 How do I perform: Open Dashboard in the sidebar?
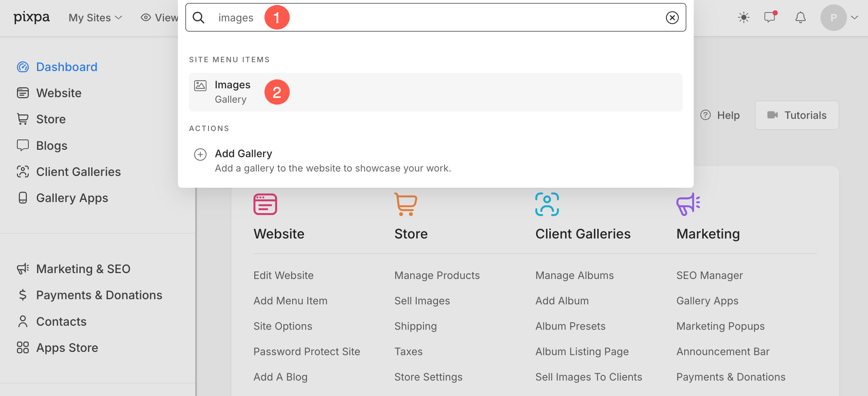click(x=67, y=67)
